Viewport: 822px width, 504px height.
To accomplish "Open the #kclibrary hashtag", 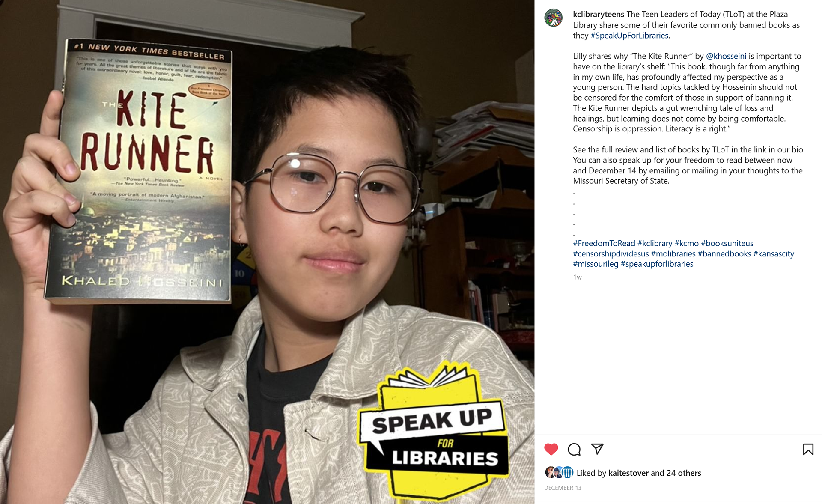I will coord(655,243).
